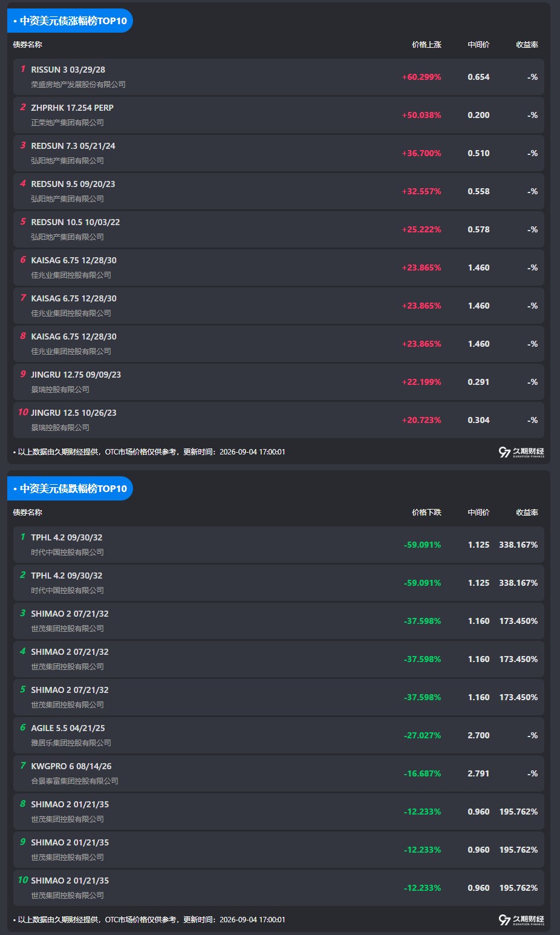Open the ZHPRHK 17.254 PERP bond
Image resolution: width=560 pixels, height=935 pixels.
[72, 108]
